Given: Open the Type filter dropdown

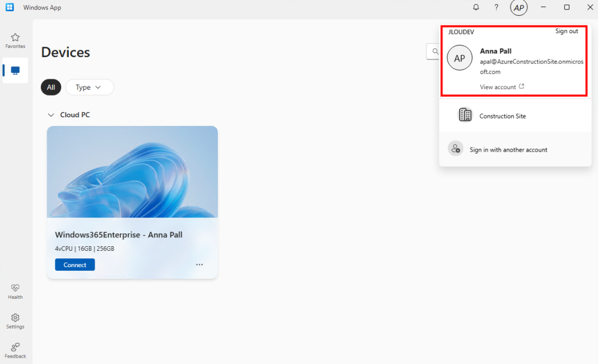Looking at the screenshot, I should click(89, 87).
